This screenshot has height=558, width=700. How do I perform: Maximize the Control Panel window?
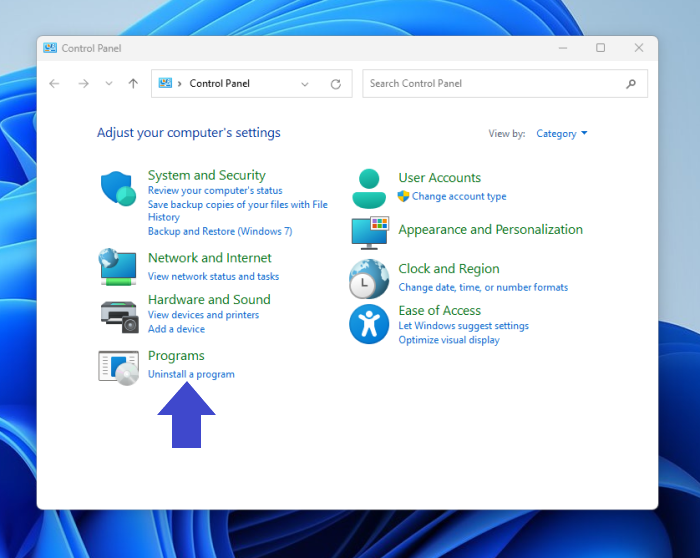coord(601,48)
